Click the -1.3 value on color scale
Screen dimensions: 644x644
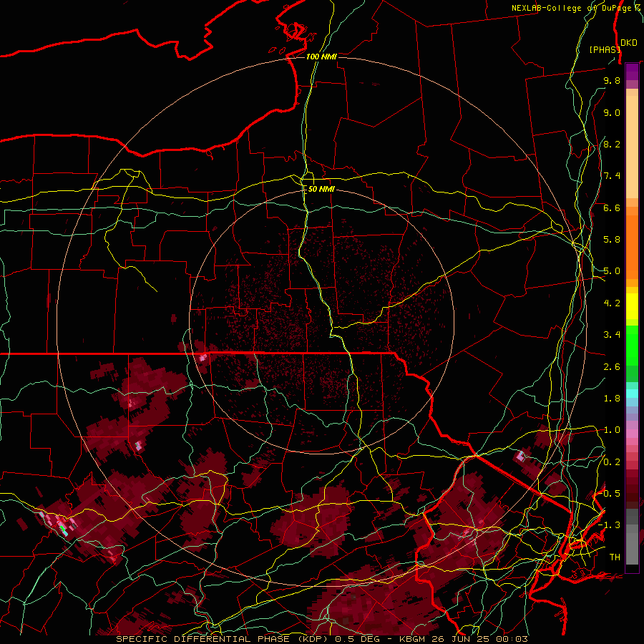click(x=609, y=525)
